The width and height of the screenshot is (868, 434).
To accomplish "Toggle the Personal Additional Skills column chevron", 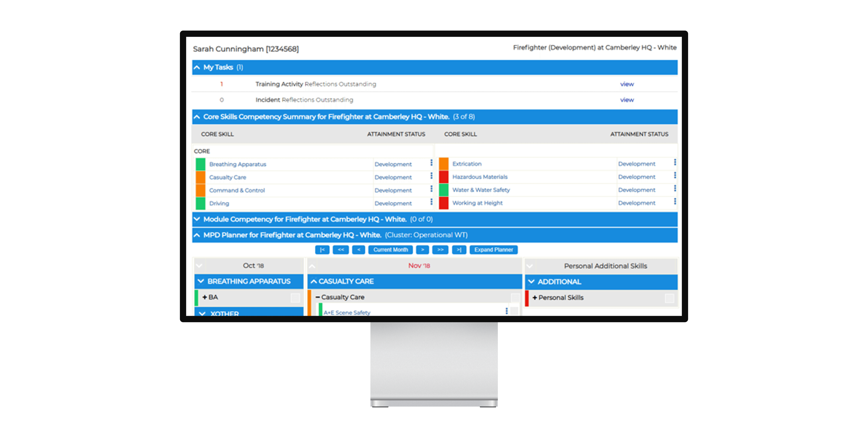I will coord(530,266).
